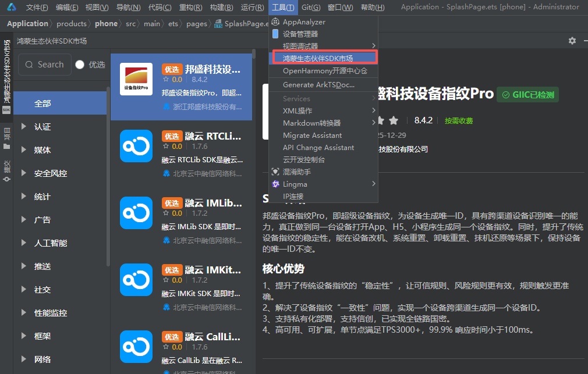The image size is (588, 374).
Task: Click the Search input field
Action: tap(45, 65)
